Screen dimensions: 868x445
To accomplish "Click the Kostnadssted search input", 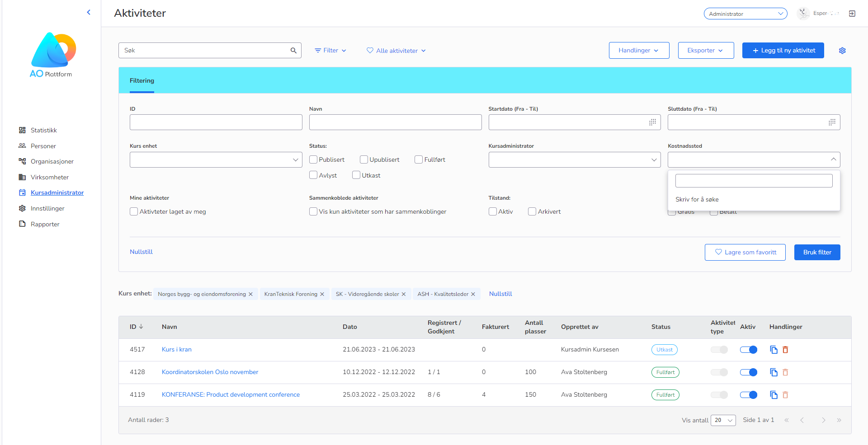I will (754, 181).
